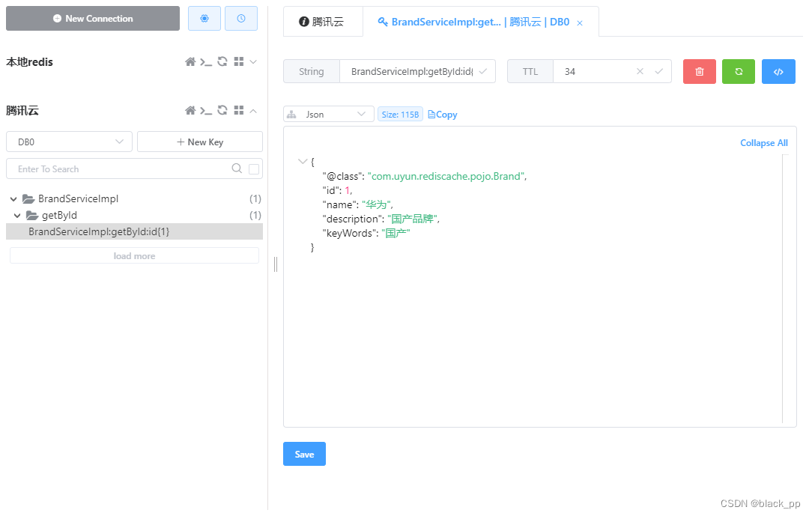Confirm key rename with checkmark
This screenshot has width=812, height=516.
click(x=483, y=71)
